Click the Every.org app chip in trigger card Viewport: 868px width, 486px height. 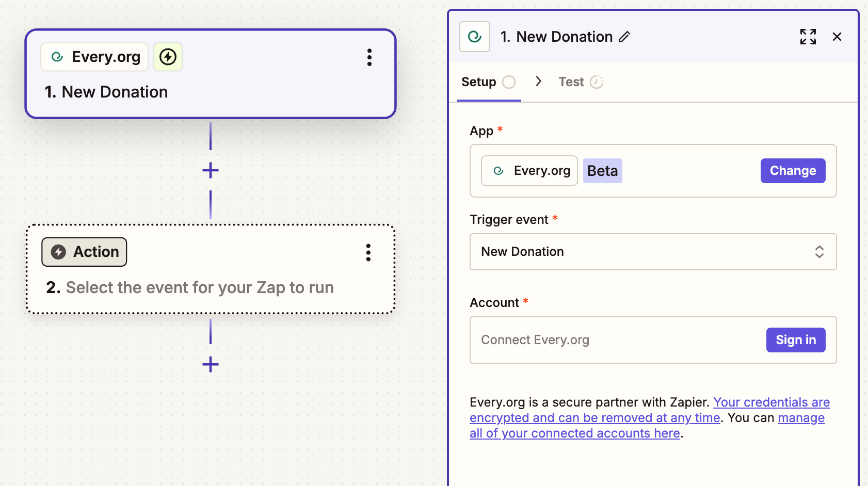(94, 57)
